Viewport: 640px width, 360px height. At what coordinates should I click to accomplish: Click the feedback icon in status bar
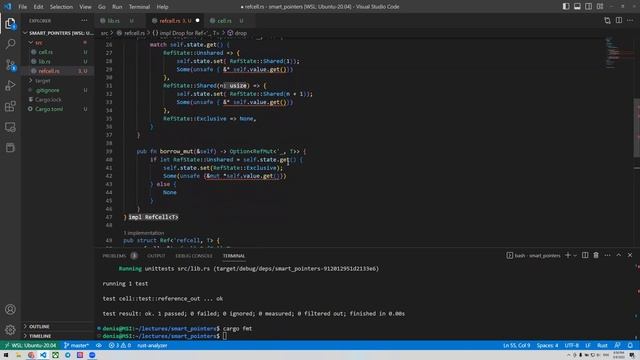(618, 345)
